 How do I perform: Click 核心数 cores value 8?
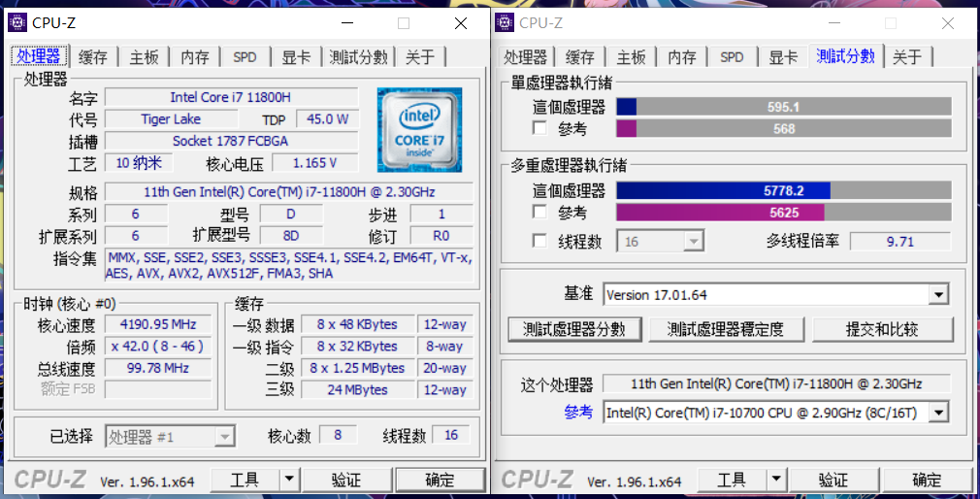338,435
